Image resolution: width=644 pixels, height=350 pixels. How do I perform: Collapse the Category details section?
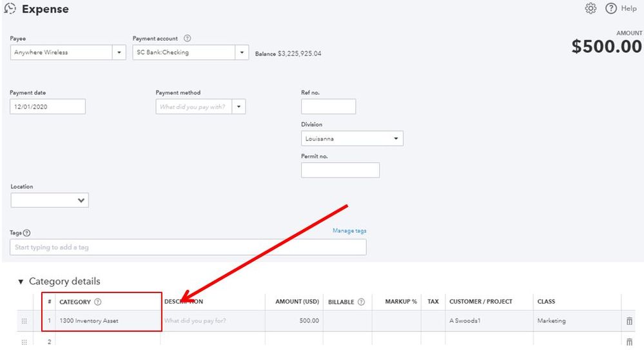tap(21, 282)
